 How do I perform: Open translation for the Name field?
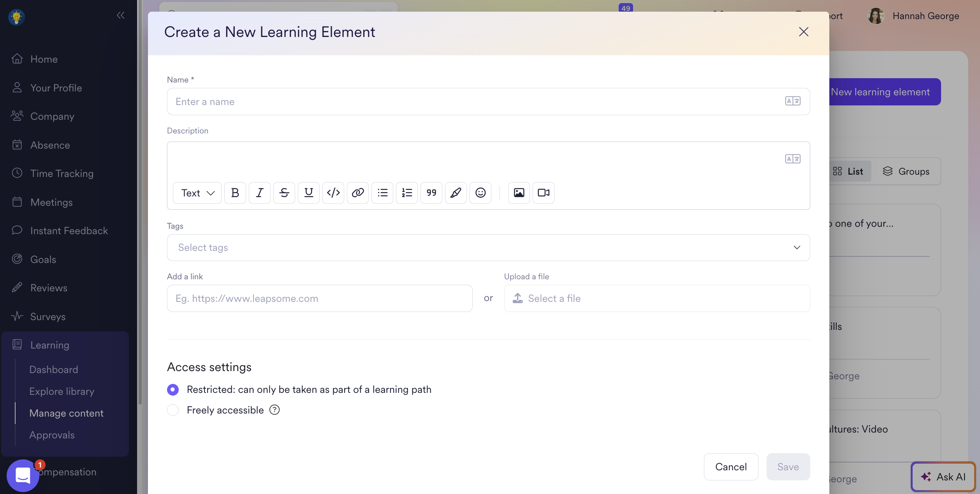(x=792, y=101)
